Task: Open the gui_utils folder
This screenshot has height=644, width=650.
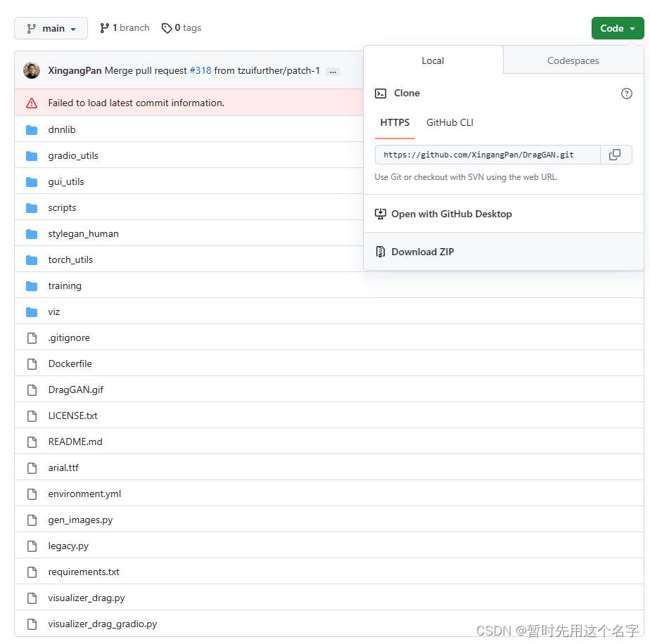Action: point(66,182)
